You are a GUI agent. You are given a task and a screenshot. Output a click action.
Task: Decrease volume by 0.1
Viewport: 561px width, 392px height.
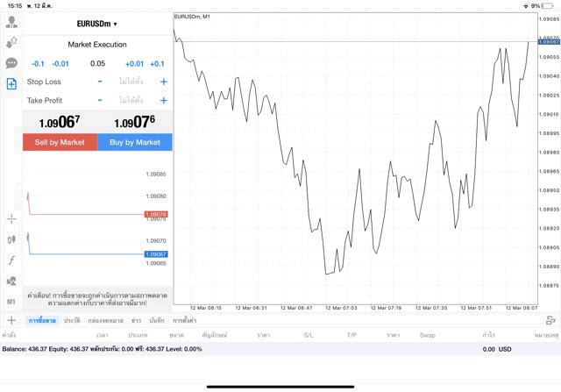pyautogui.click(x=38, y=63)
